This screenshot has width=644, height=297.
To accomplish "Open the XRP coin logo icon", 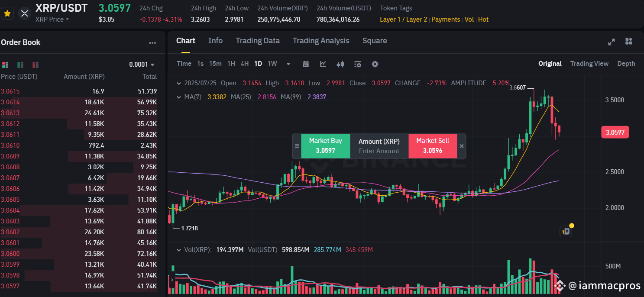I will point(25,13).
